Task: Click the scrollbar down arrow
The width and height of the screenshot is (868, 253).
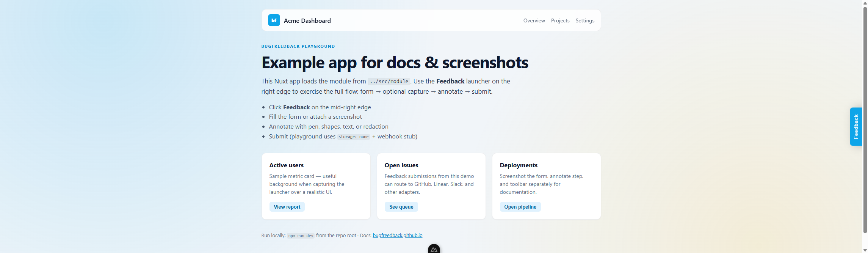Action: tap(865, 250)
